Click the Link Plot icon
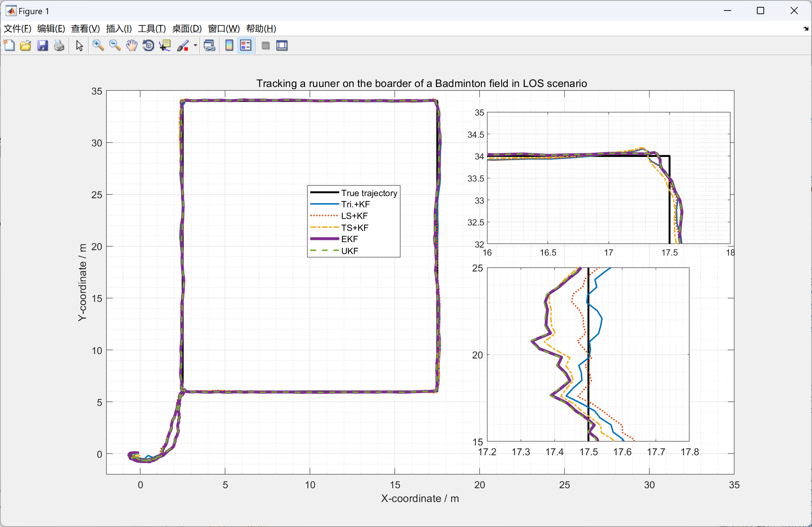The height and width of the screenshot is (527, 812). (x=210, y=46)
